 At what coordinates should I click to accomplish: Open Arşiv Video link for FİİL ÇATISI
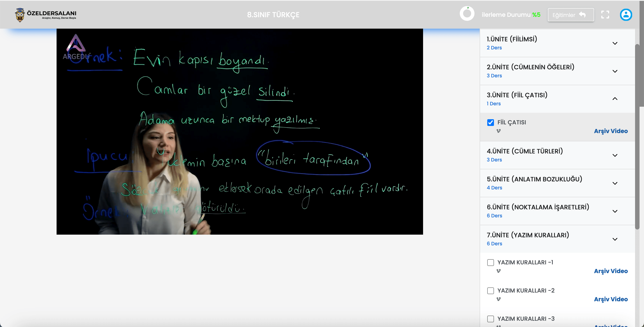610,131
